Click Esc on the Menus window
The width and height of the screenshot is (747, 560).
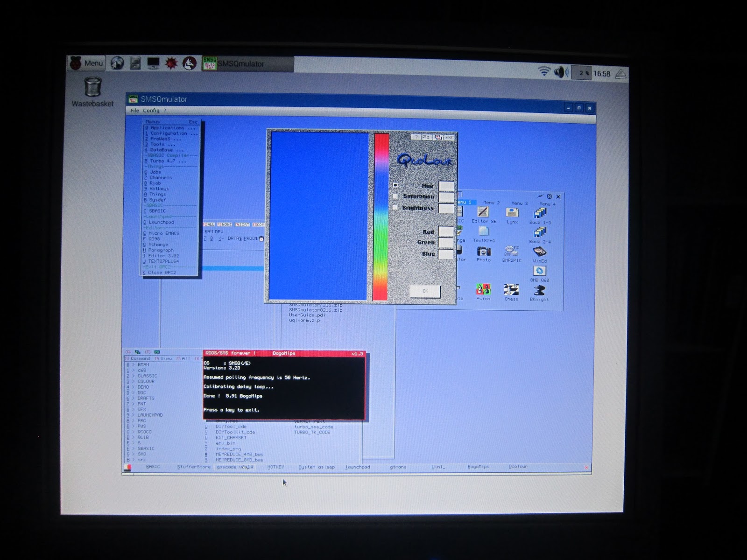tap(193, 122)
